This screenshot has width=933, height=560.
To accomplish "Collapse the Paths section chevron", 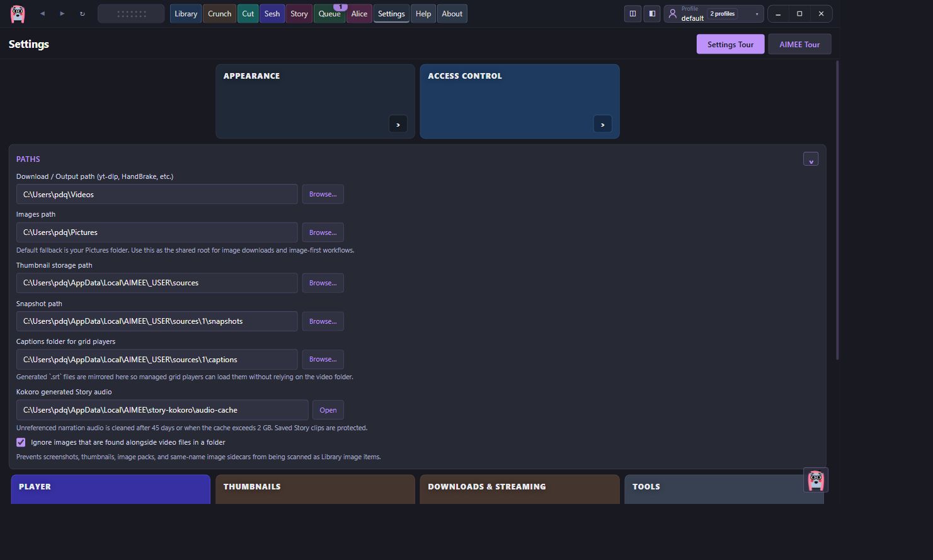I will [x=811, y=159].
